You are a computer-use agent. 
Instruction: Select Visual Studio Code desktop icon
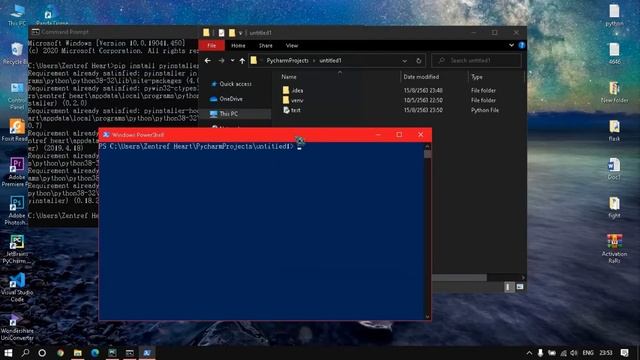click(17, 287)
